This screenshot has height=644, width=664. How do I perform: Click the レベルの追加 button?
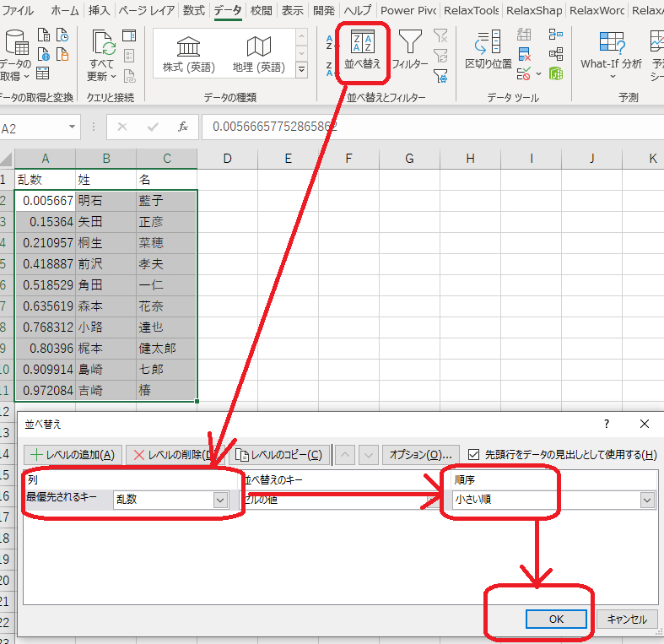click(75, 455)
